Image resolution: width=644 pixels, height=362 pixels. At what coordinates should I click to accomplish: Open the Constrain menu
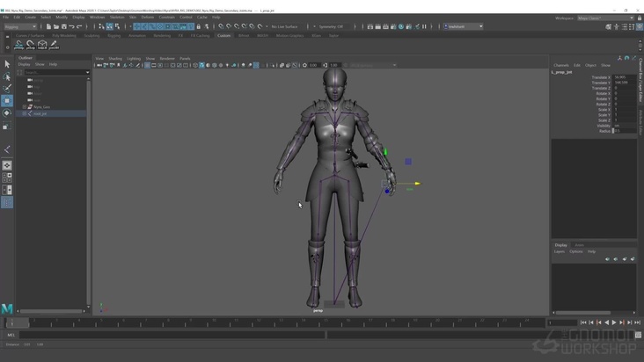[167, 18]
